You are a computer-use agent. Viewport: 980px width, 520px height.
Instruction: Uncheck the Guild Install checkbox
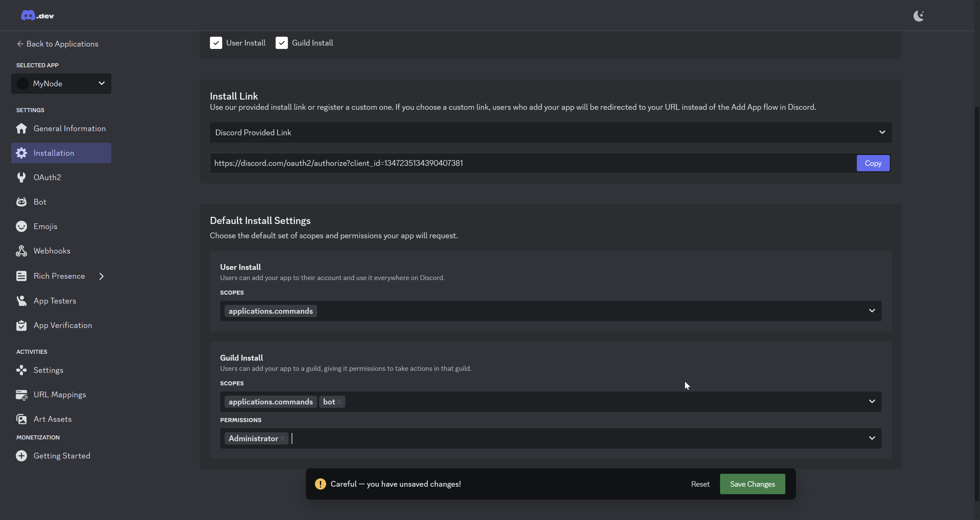point(281,43)
